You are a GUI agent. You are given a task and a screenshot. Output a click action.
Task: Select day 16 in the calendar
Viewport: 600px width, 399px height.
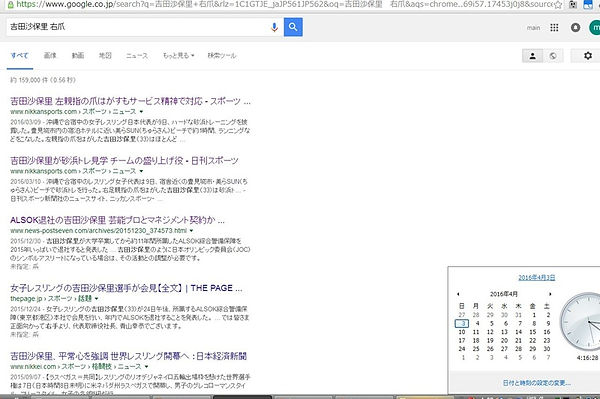click(x=547, y=332)
